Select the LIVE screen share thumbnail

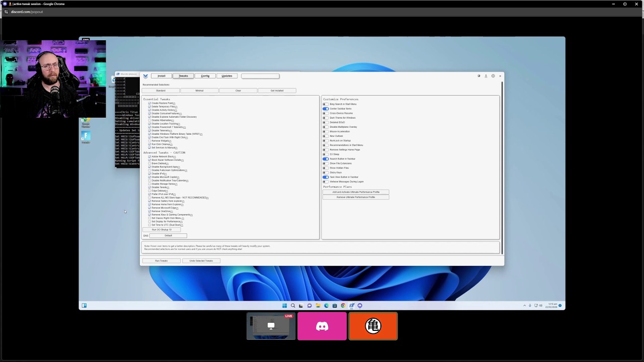coord(271,326)
